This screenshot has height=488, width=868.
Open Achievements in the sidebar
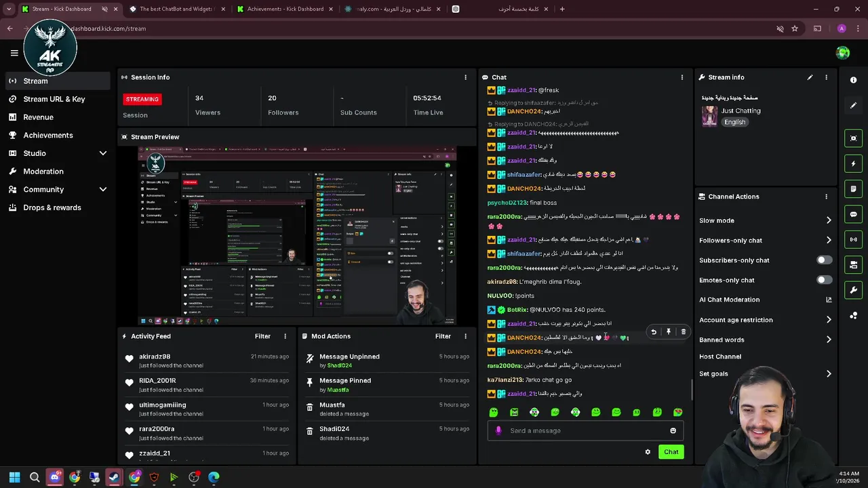48,135
